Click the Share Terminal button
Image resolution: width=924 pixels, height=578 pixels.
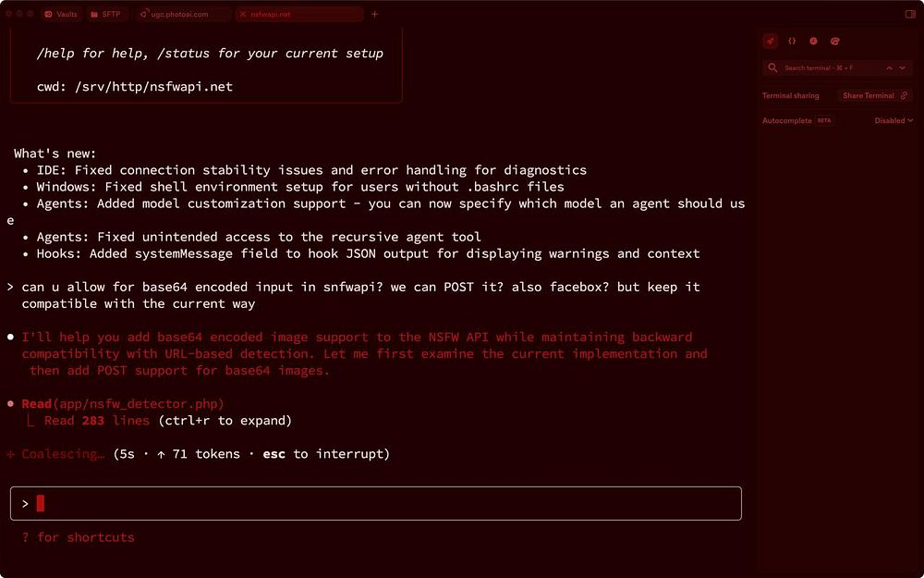(868, 96)
